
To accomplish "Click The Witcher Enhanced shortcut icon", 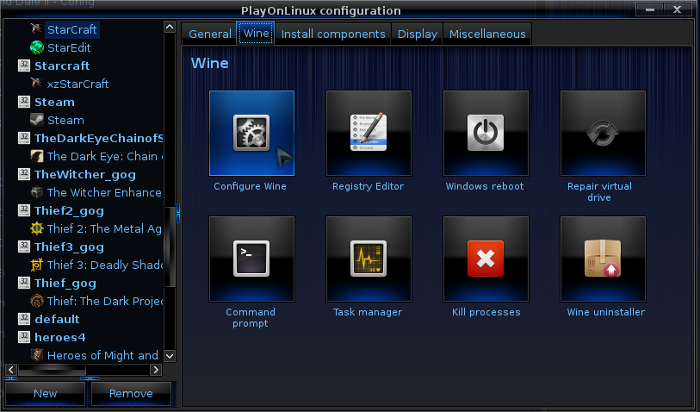I will pos(37,192).
